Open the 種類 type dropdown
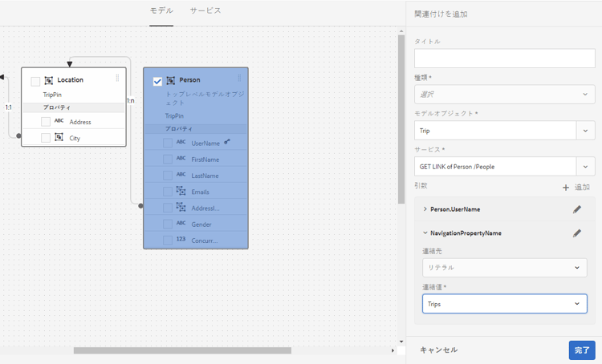This screenshot has height=364, width=602. pos(505,95)
